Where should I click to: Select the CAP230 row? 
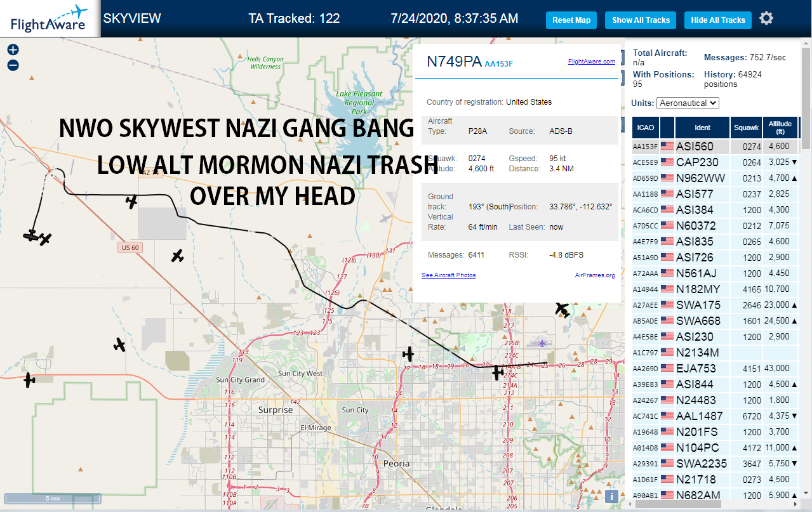tap(715, 162)
